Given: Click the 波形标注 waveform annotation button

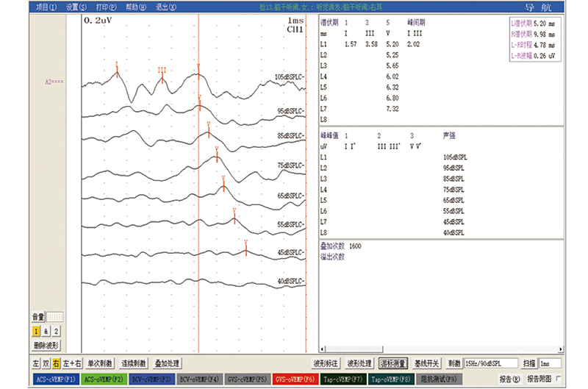Looking at the screenshot, I should (x=326, y=363).
